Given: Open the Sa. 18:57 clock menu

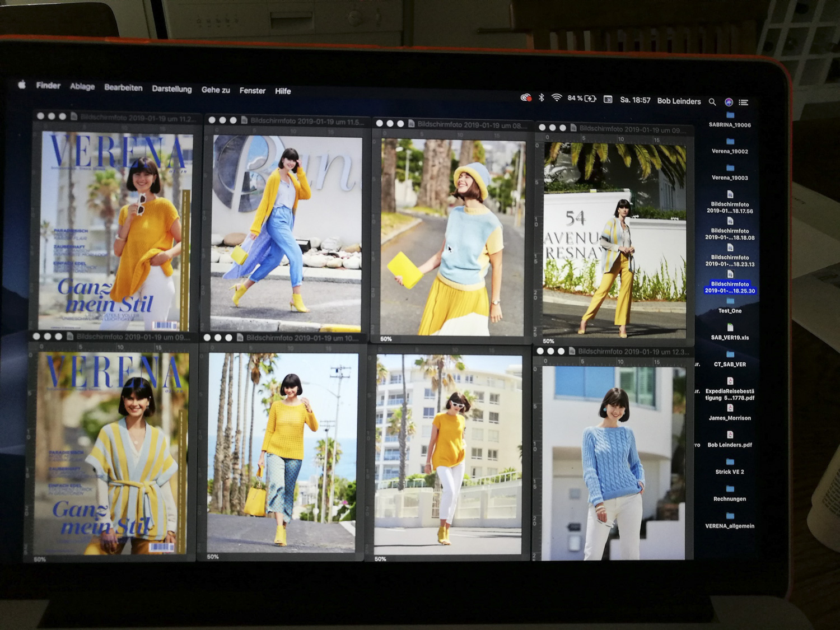Looking at the screenshot, I should coord(635,100).
